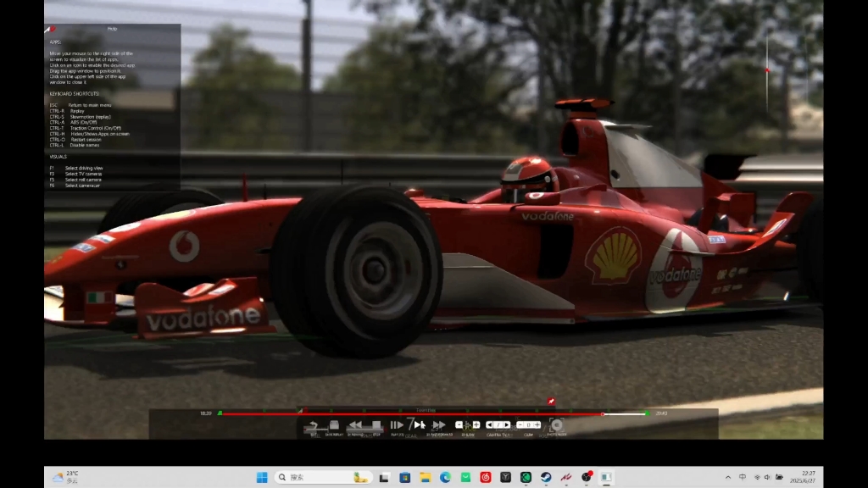Click the back arrow icon in replay bar

tap(314, 425)
